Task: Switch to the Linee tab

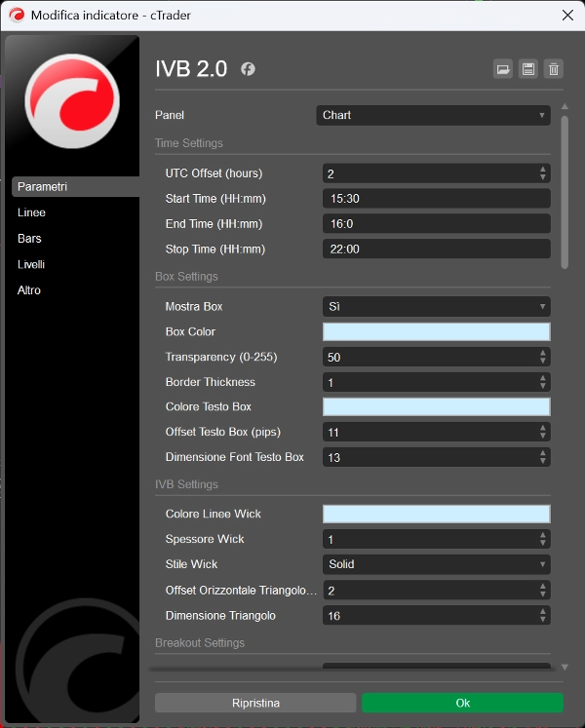Action: [32, 212]
